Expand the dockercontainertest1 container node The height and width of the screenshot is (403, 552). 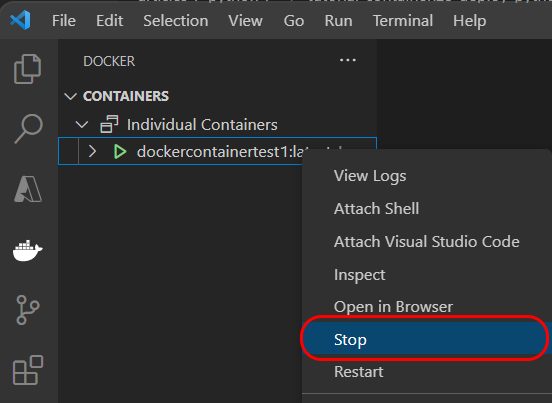pos(92,151)
